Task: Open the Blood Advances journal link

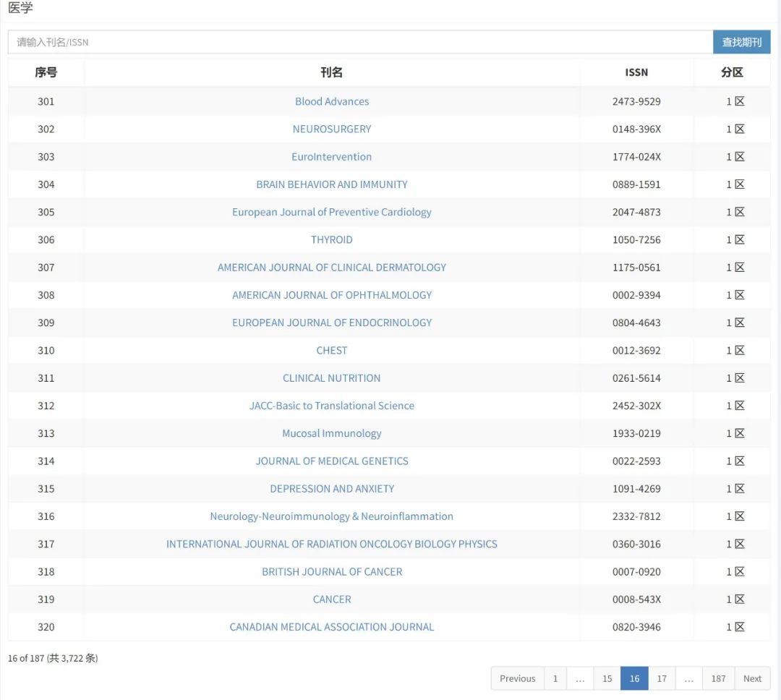Action: [332, 102]
